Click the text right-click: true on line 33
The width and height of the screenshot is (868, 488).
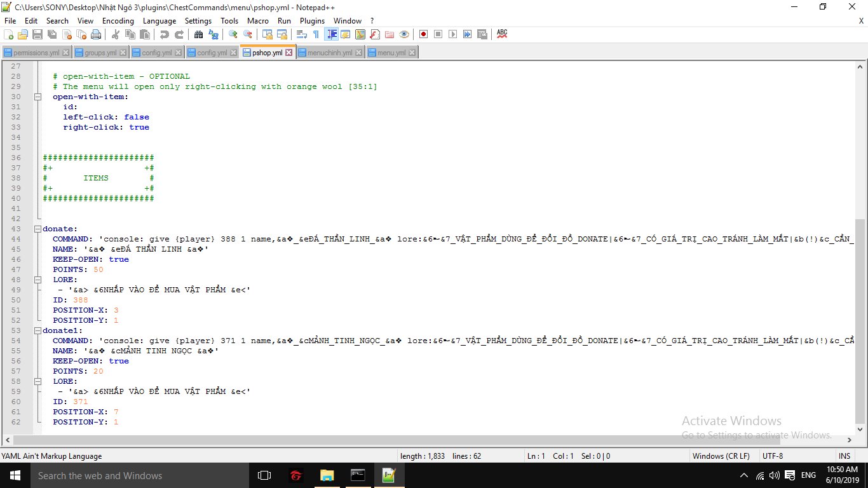106,127
